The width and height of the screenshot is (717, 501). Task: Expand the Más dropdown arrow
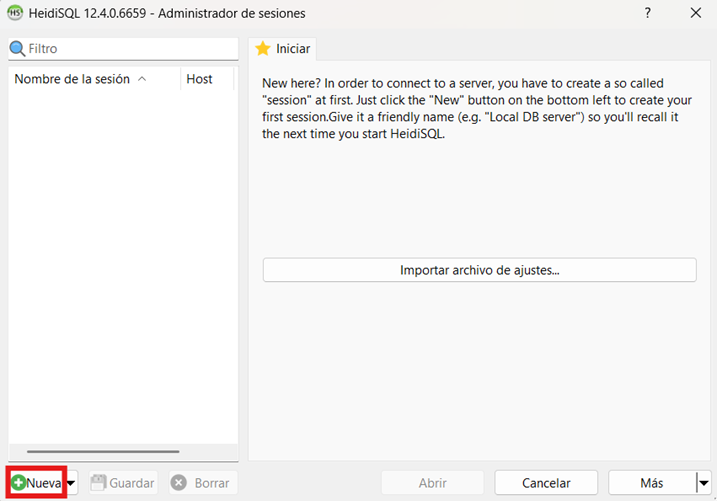point(704,483)
